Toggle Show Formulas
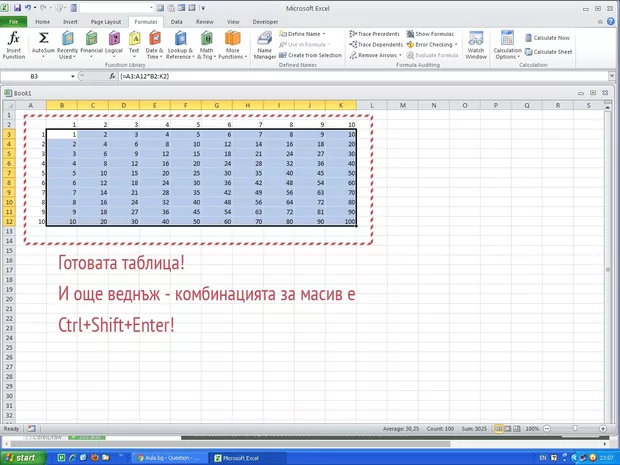The width and height of the screenshot is (620, 465). tap(430, 34)
